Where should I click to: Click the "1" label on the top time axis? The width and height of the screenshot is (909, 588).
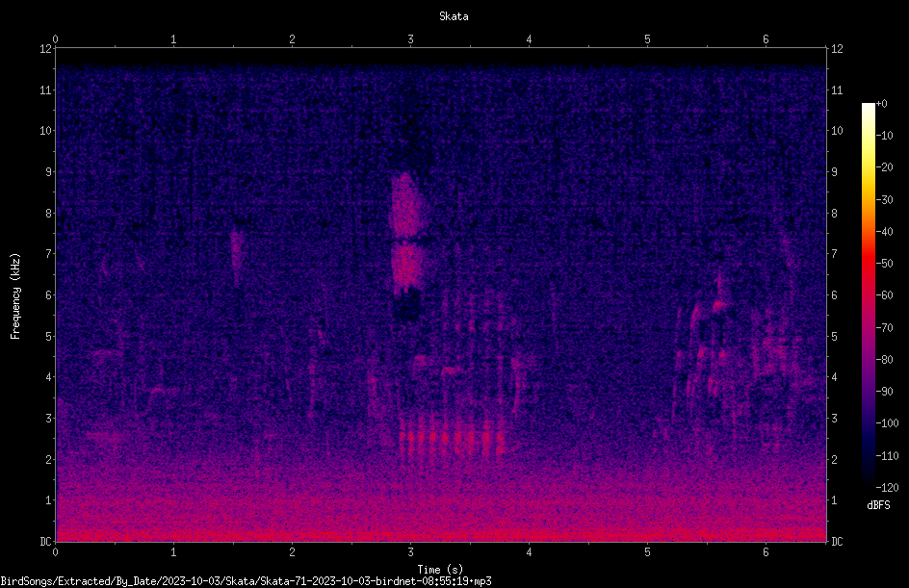pyautogui.click(x=173, y=39)
